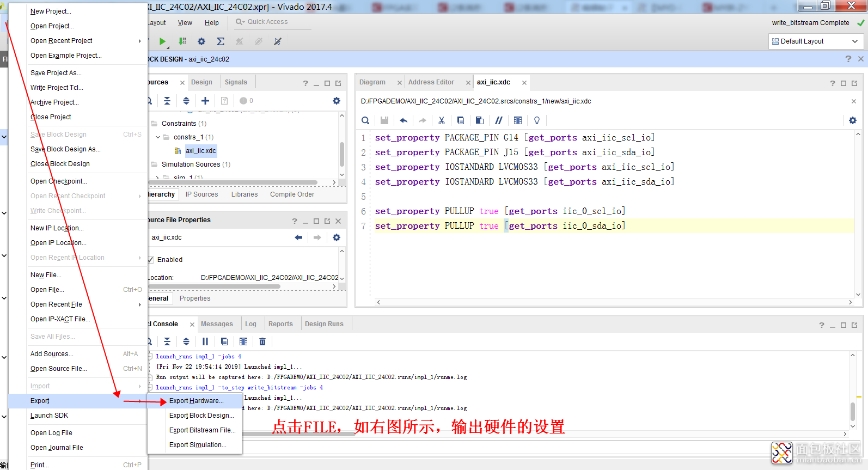This screenshot has width=868, height=470.
Task: Go back in Source File Properties
Action: (x=298, y=237)
